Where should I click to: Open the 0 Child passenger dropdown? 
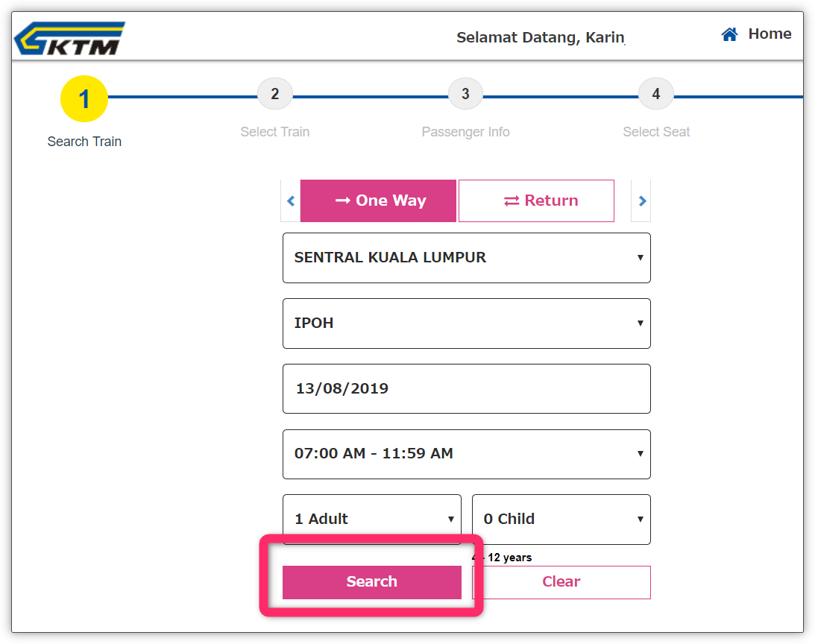[561, 520]
